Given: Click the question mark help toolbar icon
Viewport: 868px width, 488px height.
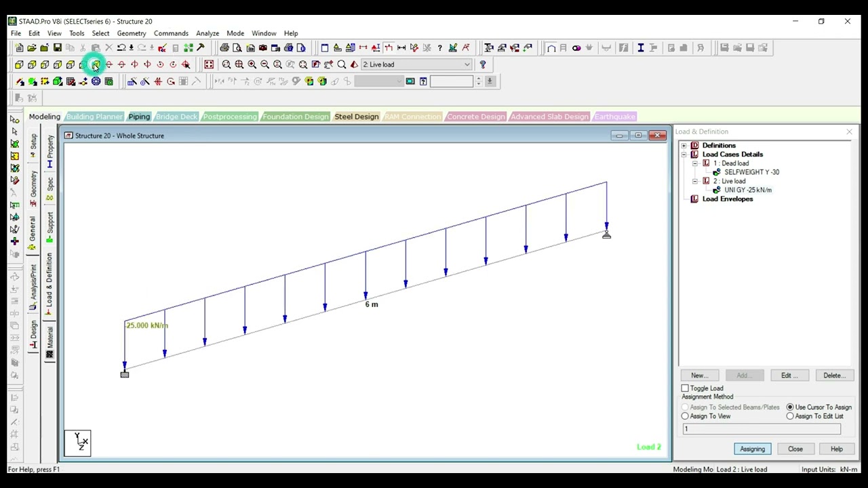Looking at the screenshot, I should tap(440, 47).
